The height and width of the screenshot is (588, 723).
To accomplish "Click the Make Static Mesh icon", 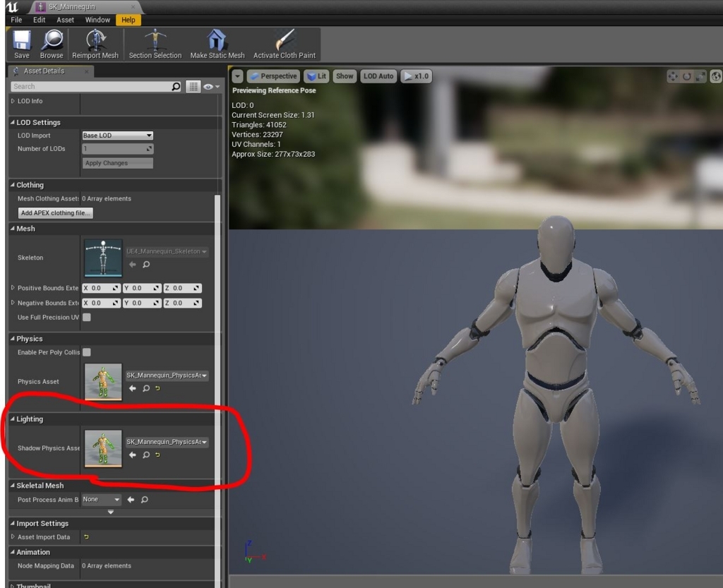I will (216, 40).
